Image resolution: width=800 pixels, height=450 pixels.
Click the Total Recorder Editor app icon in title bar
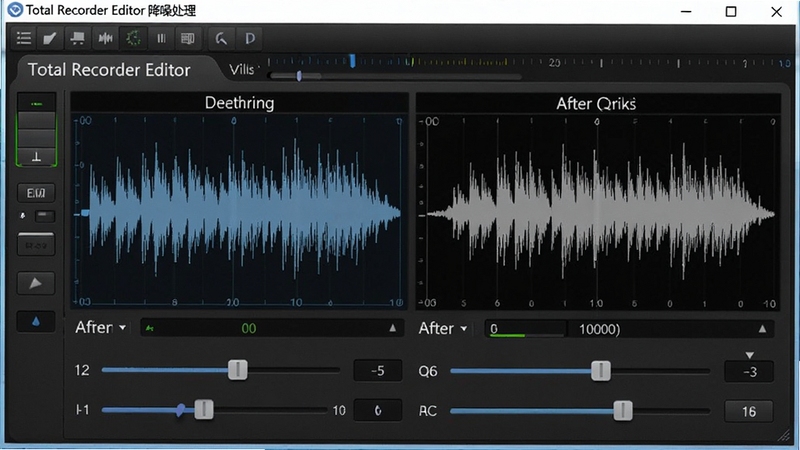click(15, 10)
